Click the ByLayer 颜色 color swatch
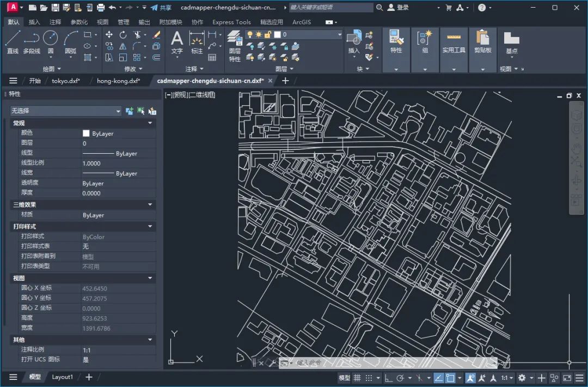This screenshot has width=588, height=387. coord(86,133)
